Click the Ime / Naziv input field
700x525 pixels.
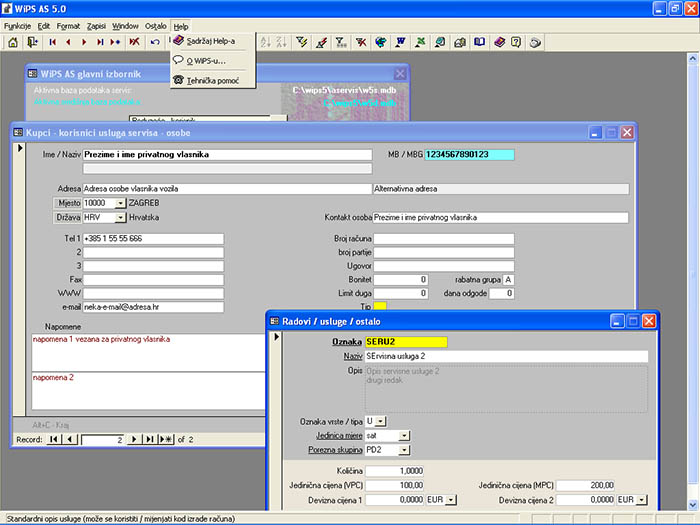pos(227,154)
